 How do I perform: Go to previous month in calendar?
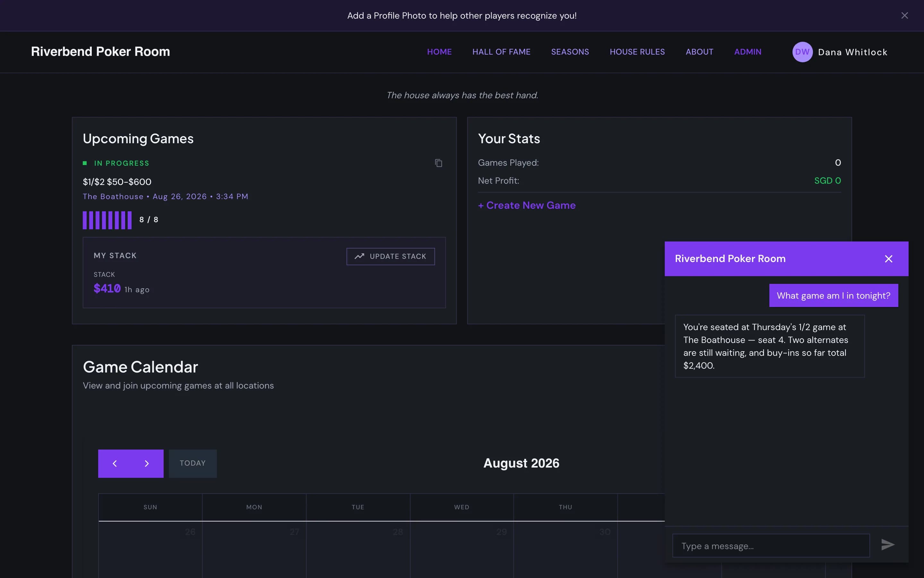coord(115,463)
